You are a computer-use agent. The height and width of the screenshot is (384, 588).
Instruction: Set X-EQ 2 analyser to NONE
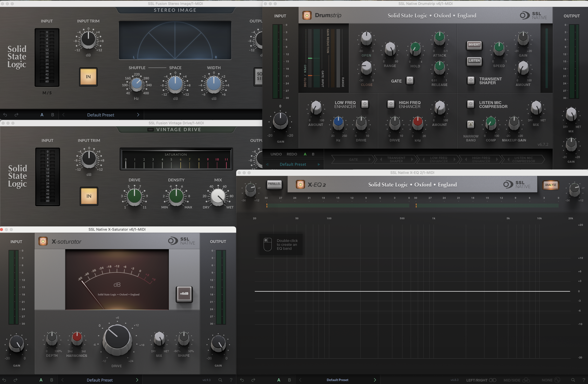[x=551, y=380]
